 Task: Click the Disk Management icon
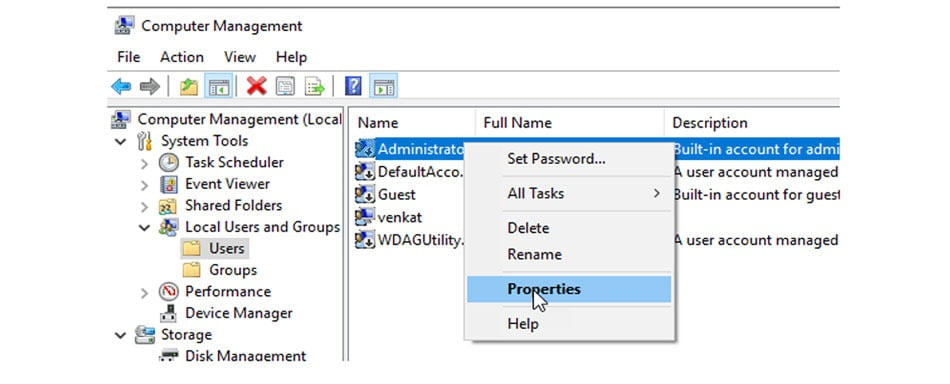(x=169, y=356)
